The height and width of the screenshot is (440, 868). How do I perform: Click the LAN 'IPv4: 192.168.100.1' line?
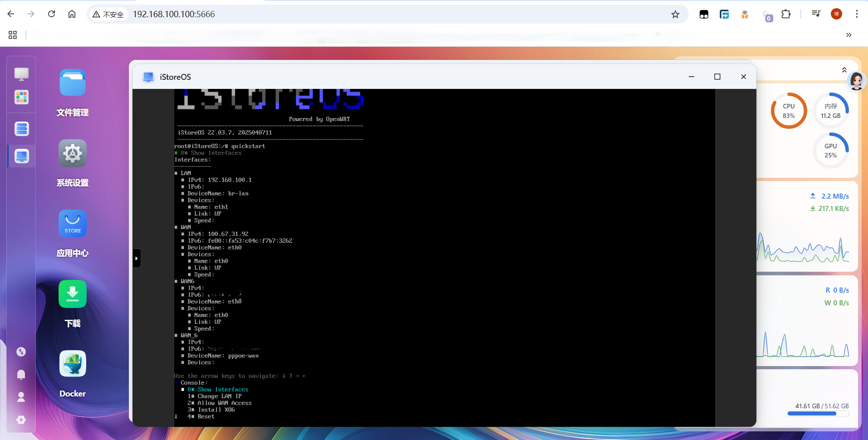click(220, 180)
